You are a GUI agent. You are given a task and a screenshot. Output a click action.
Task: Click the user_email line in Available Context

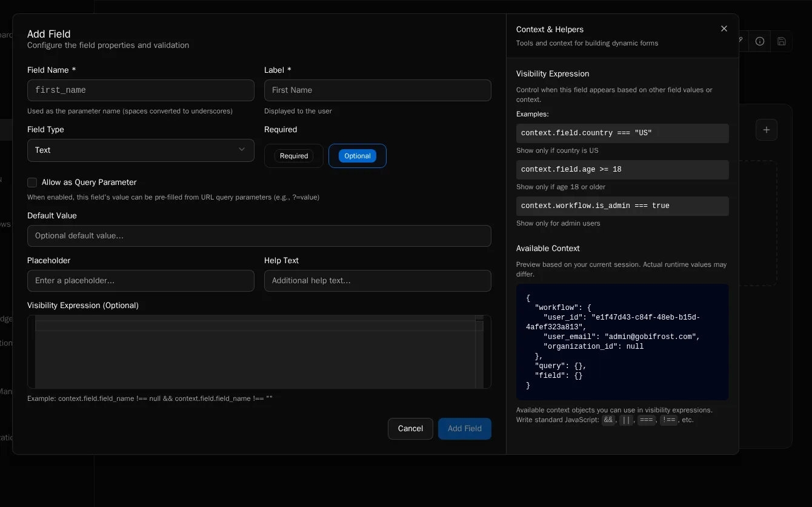pyautogui.click(x=622, y=337)
